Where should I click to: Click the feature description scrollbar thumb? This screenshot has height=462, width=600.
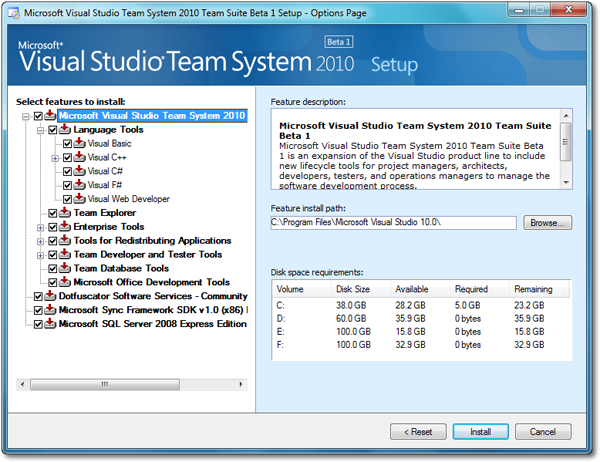(x=566, y=142)
